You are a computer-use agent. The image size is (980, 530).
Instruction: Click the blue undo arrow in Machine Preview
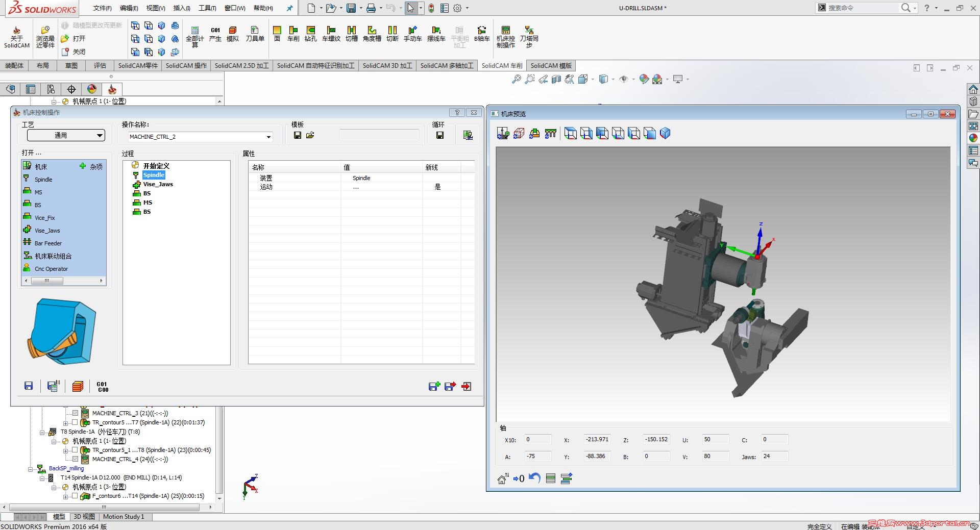[x=534, y=478]
